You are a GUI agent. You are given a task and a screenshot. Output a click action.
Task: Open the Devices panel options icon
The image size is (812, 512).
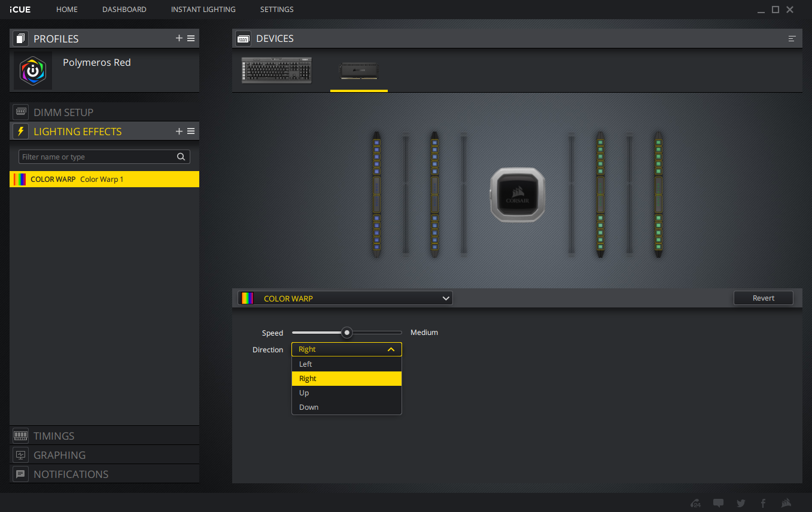(792, 38)
